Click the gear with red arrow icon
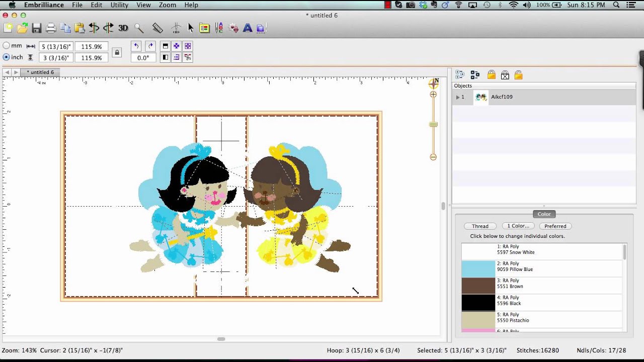The height and width of the screenshot is (362, 644). point(233,28)
